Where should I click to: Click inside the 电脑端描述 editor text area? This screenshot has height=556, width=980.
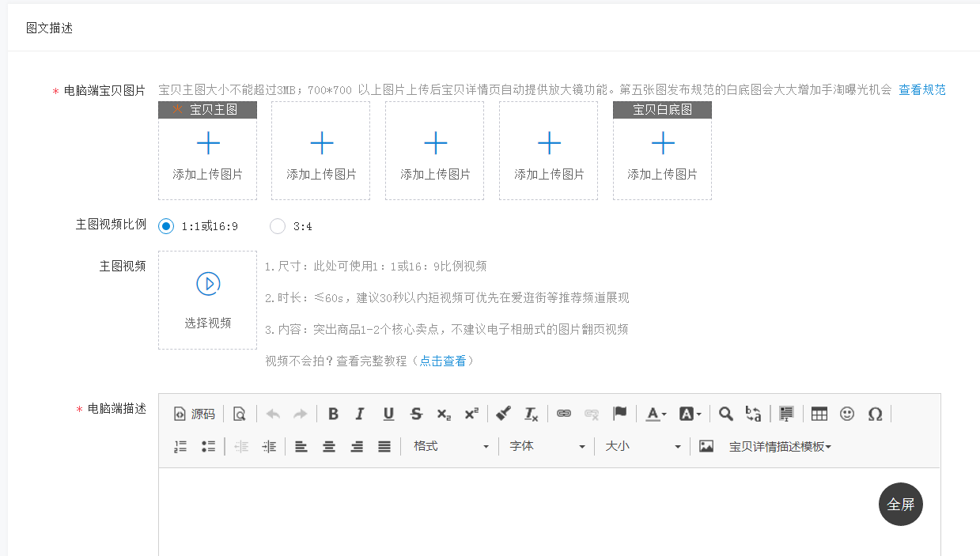550,512
